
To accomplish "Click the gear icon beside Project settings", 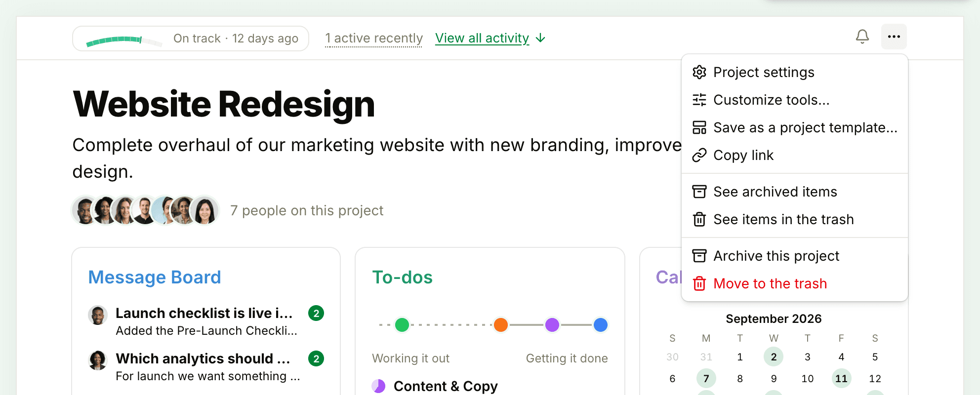I will coord(699,72).
